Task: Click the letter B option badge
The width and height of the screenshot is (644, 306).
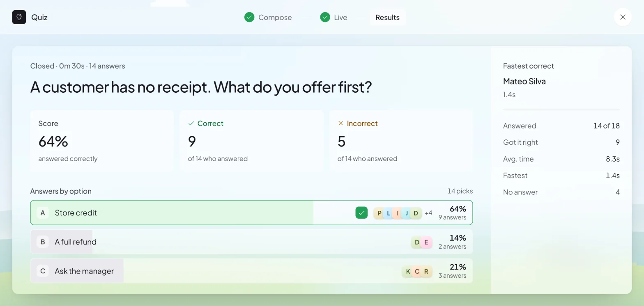Action: click(x=43, y=242)
